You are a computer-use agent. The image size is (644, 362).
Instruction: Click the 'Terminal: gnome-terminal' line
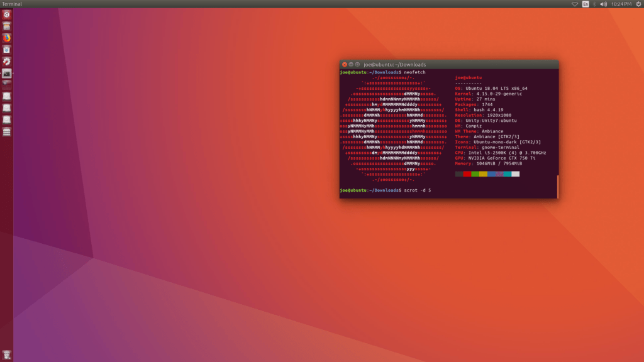pos(487,147)
